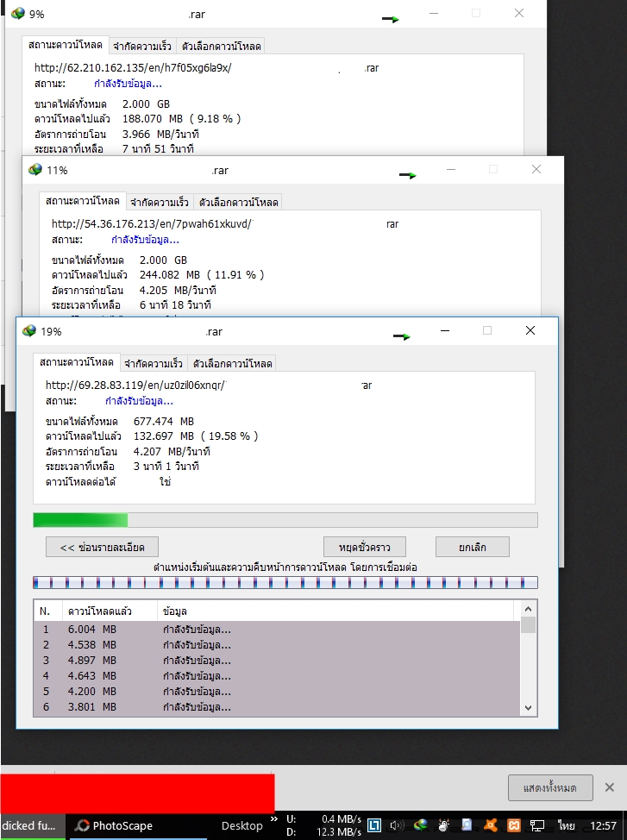The image size is (627, 840).
Task: Expand the Desktop toolbar chevron
Action: pos(274,819)
